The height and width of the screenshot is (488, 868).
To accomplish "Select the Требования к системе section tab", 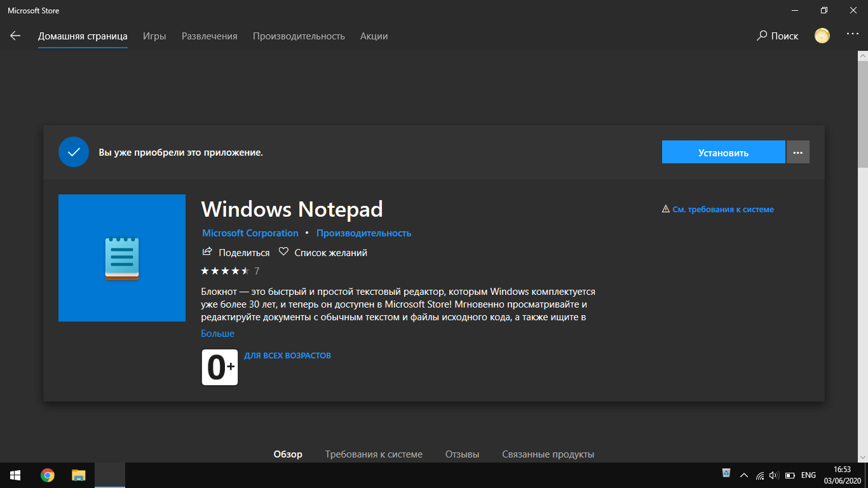I will click(x=374, y=454).
